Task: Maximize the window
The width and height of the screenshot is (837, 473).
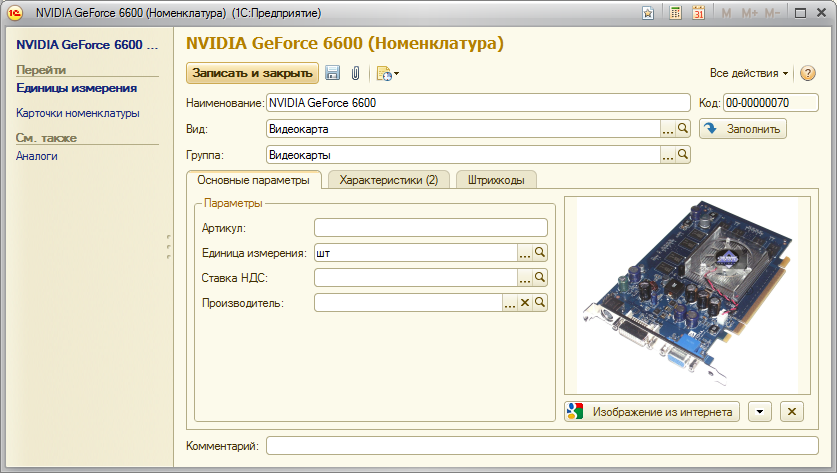Action: pyautogui.click(x=800, y=13)
